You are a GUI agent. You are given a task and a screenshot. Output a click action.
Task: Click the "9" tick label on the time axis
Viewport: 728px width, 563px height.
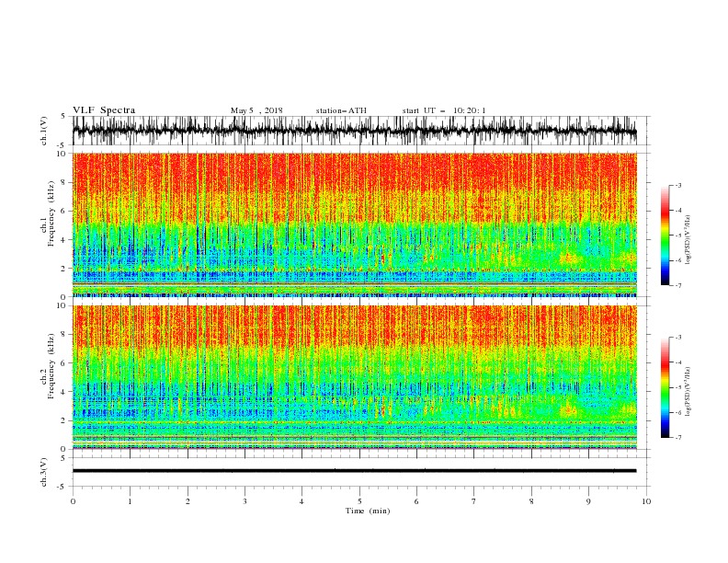point(588,501)
